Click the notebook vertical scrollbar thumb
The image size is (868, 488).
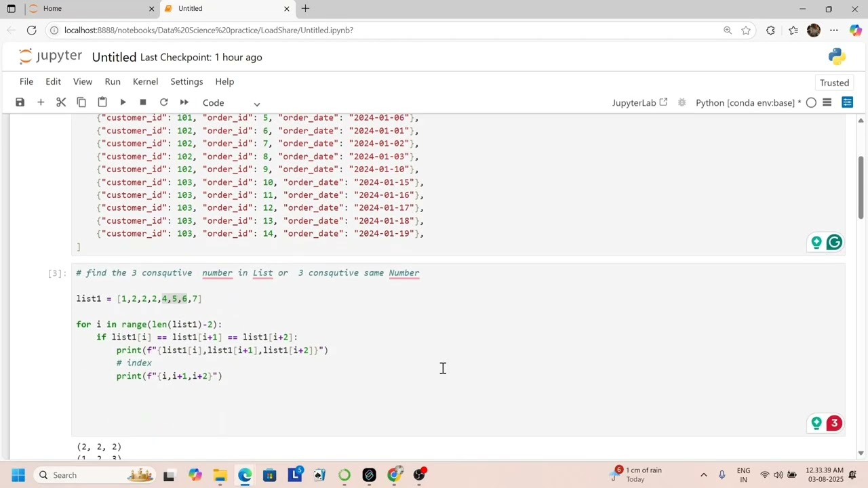point(861,187)
